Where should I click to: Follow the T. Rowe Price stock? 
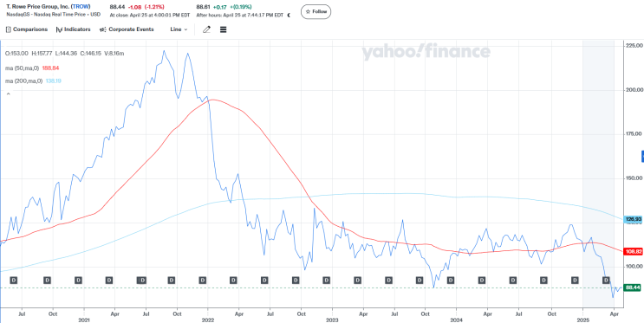315,11
